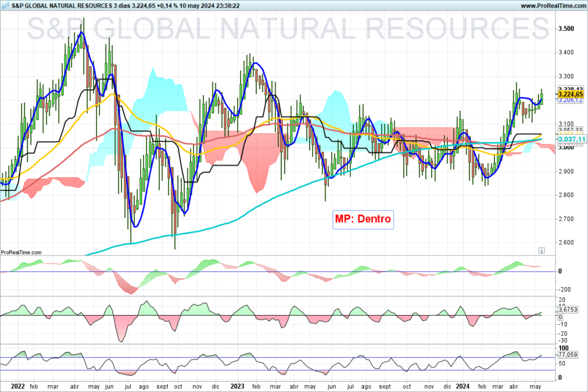Click the date stamp '10 may 2024 23:38:22'
This screenshot has height=392, width=588.
tap(208, 6)
